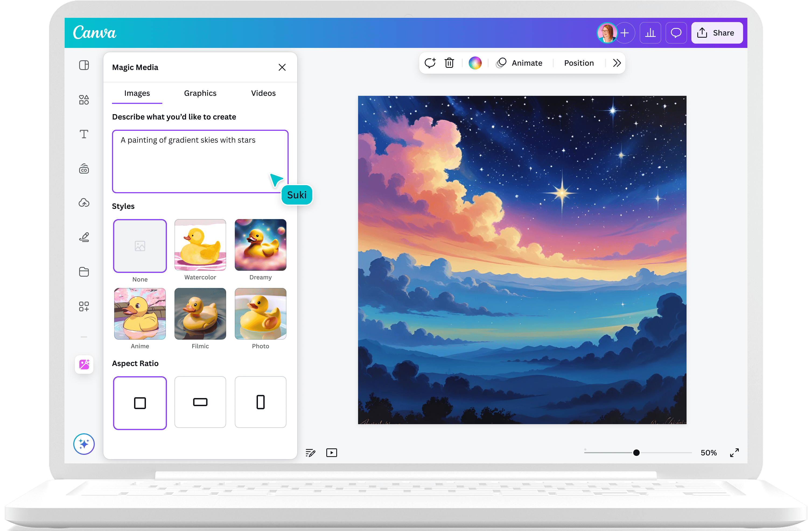Switch to the Graphics tab
The height and width of the screenshot is (531, 812).
pos(200,93)
